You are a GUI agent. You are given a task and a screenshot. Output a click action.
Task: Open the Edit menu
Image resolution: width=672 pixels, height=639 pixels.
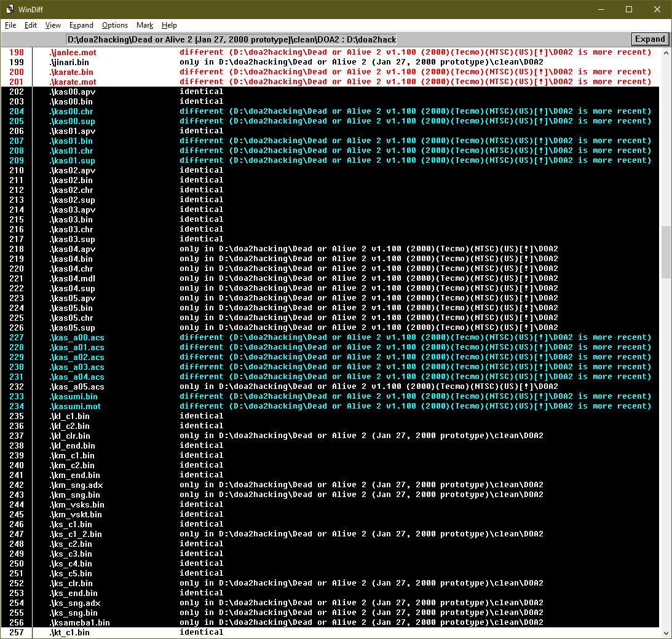click(x=31, y=25)
